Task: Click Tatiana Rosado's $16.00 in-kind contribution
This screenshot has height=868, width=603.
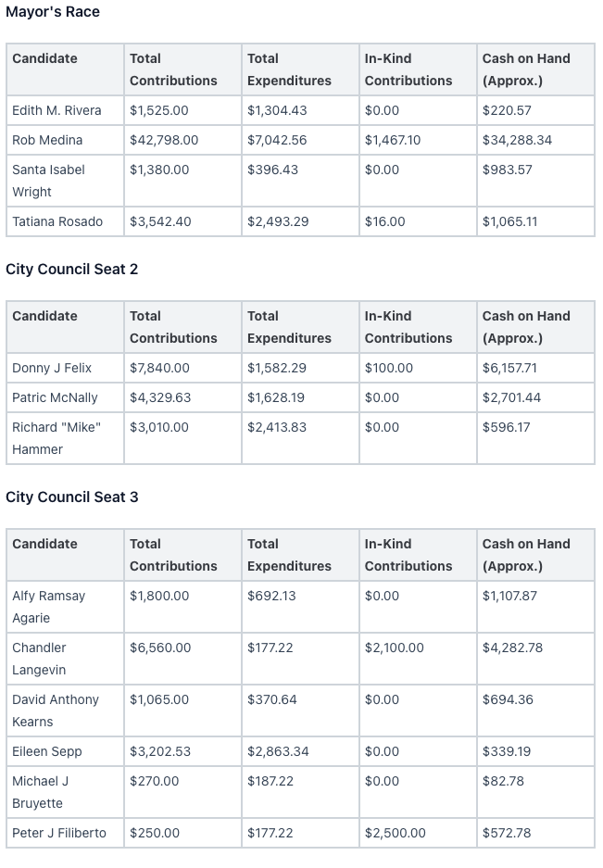Action: [x=385, y=221]
